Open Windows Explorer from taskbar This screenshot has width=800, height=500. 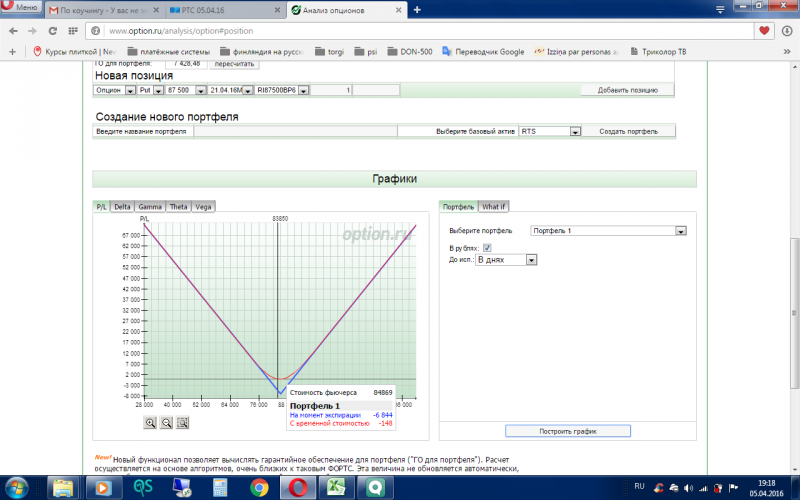click(x=63, y=488)
